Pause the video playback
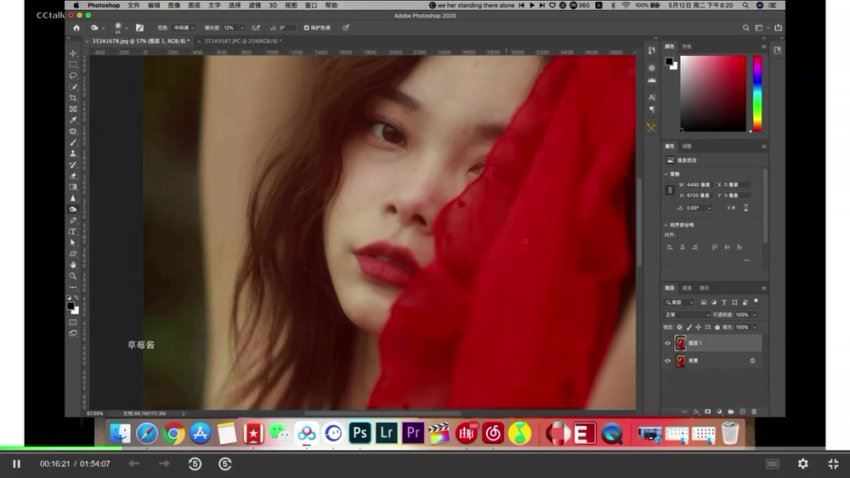Screen dimensions: 850x478 coord(16,464)
